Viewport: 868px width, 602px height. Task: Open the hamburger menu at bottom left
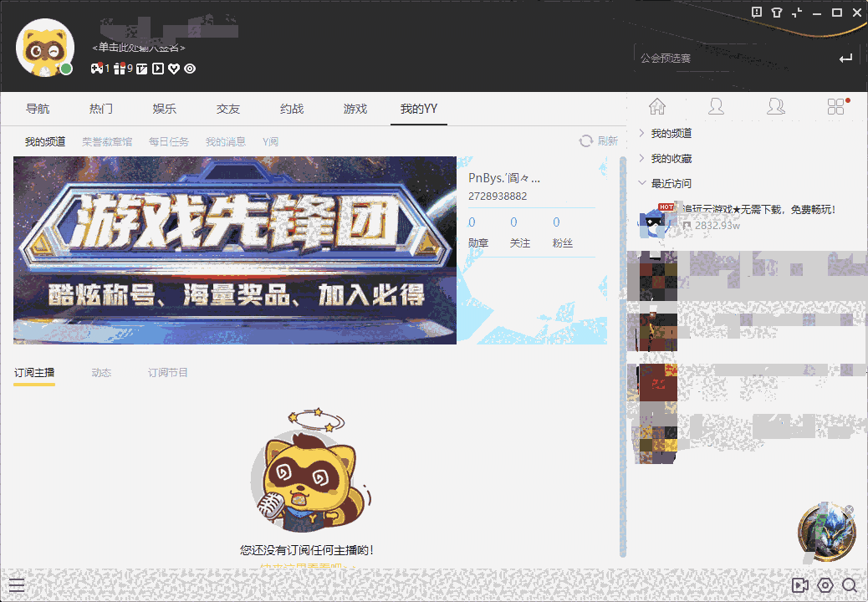click(x=17, y=584)
